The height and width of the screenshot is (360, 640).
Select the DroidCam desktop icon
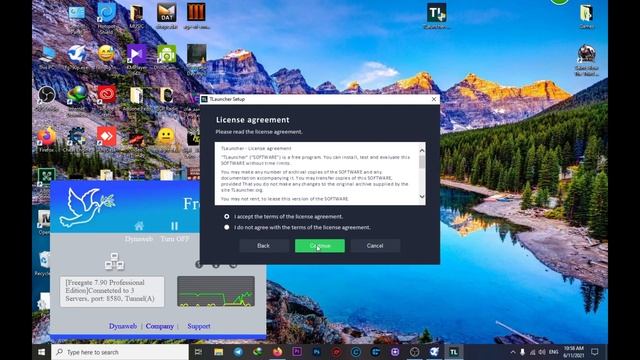click(167, 56)
